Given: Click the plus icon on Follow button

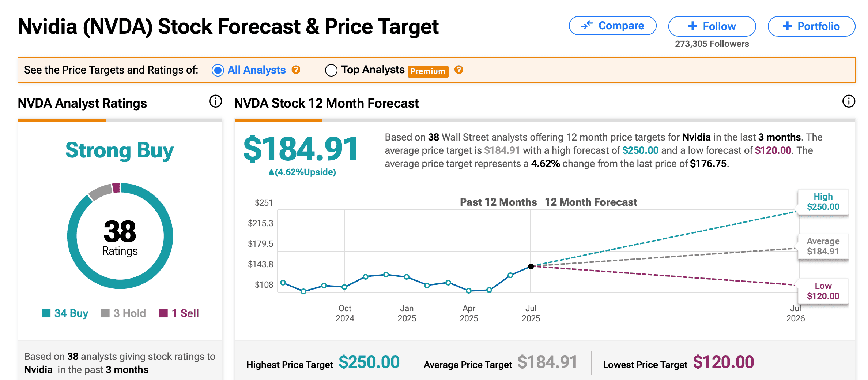Looking at the screenshot, I should pyautogui.click(x=692, y=26).
